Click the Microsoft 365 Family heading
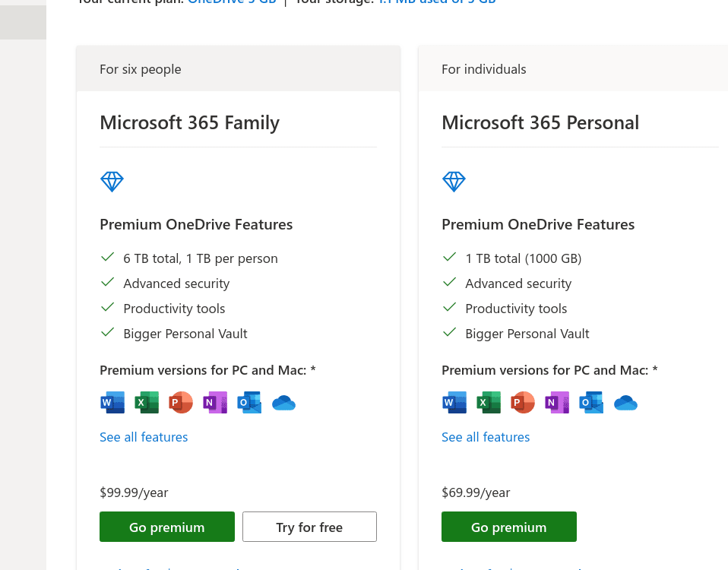Image resolution: width=728 pixels, height=570 pixels. coord(189,122)
